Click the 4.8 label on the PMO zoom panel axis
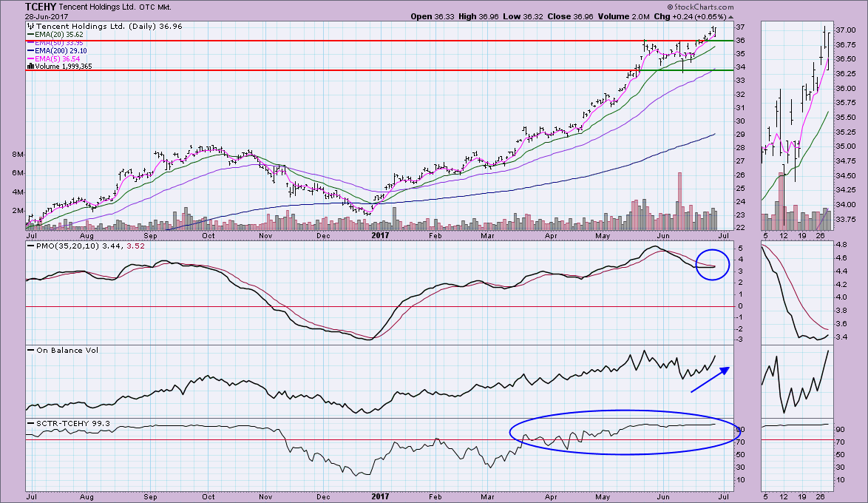 click(x=841, y=244)
